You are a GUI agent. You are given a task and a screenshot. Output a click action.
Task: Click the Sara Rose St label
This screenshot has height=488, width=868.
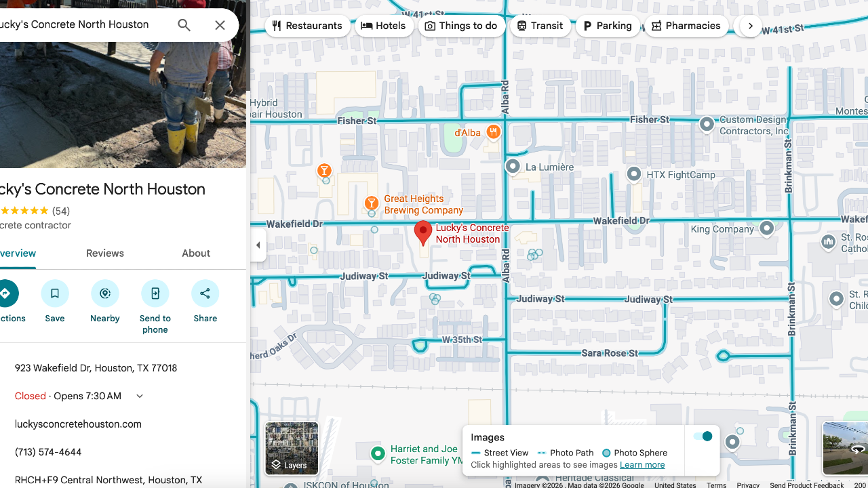(610, 353)
